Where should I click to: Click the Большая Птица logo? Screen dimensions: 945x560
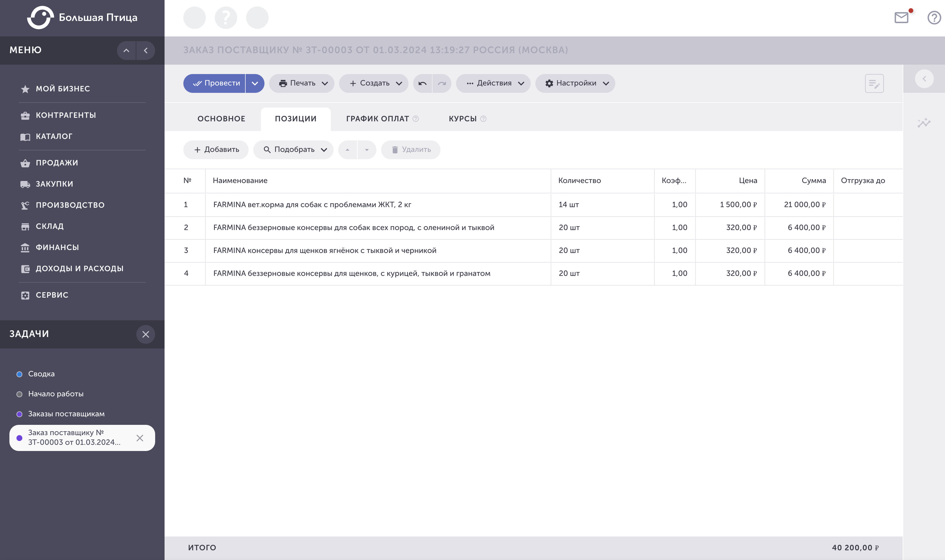point(82,17)
